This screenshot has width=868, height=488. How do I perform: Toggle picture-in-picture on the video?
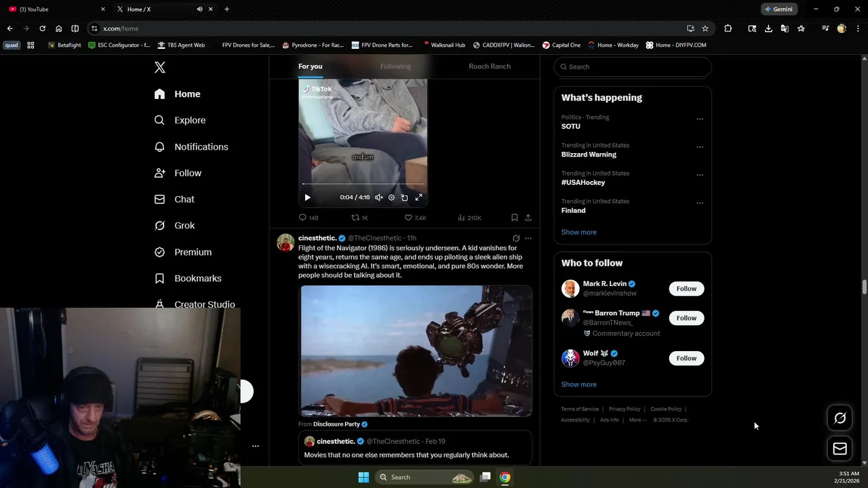[404, 197]
